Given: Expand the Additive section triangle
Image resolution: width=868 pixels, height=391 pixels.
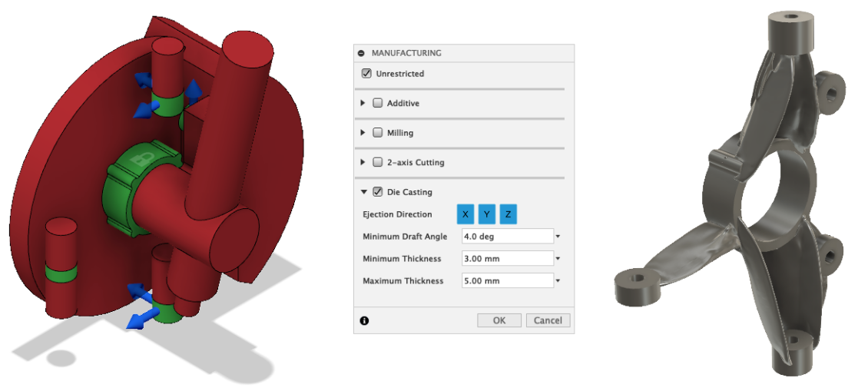Looking at the screenshot, I should (363, 102).
